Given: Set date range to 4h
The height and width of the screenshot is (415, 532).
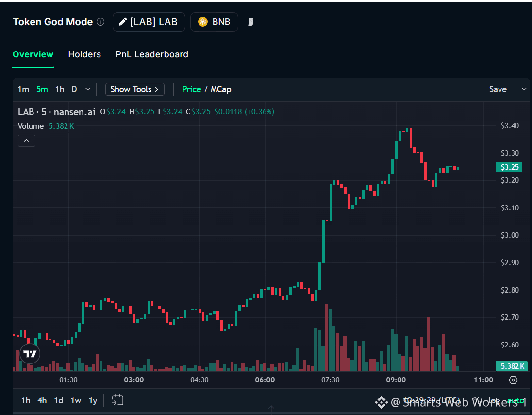Looking at the screenshot, I should [42, 400].
